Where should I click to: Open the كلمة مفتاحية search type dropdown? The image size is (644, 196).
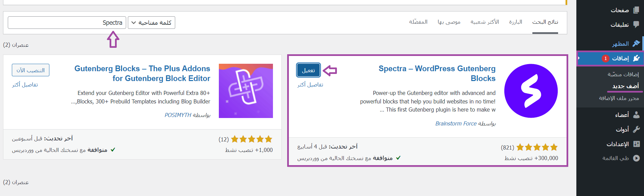click(152, 23)
